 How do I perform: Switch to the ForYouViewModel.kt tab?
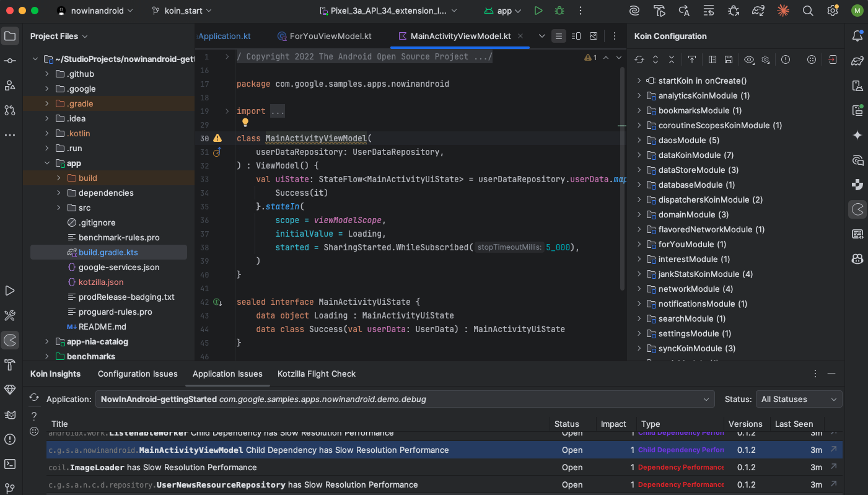coord(324,36)
